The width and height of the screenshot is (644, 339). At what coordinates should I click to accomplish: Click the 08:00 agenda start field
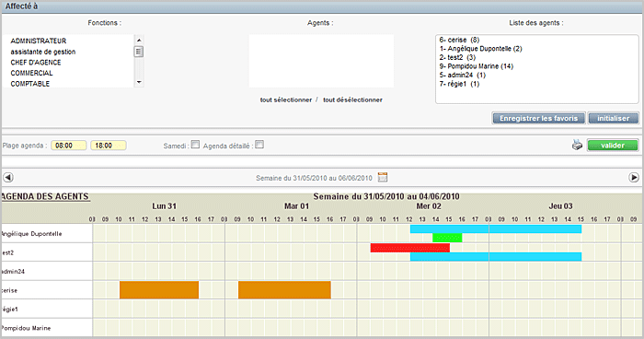(69, 146)
